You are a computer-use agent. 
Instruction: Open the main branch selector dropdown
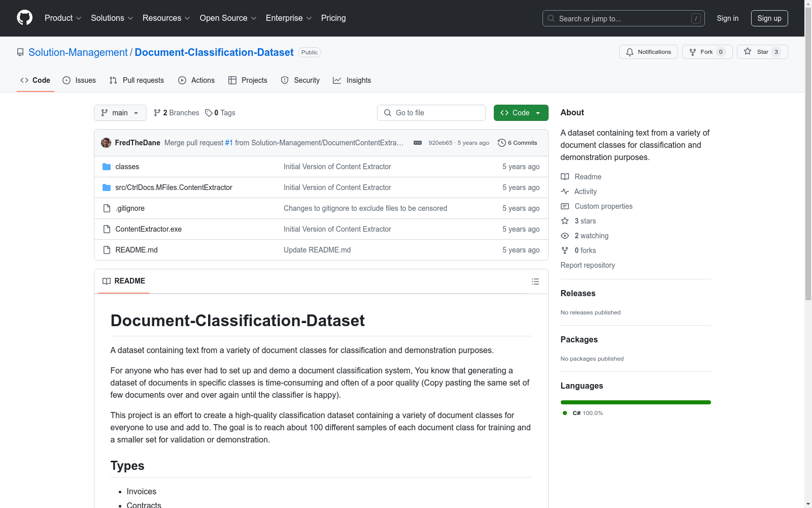click(120, 113)
